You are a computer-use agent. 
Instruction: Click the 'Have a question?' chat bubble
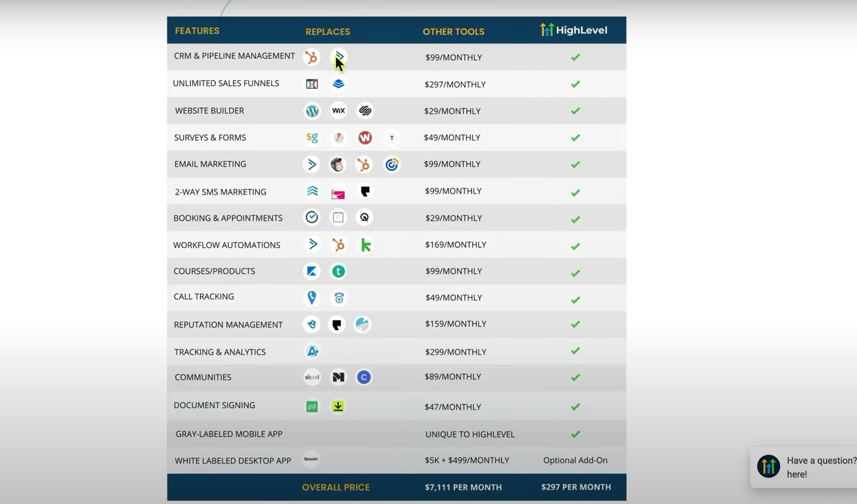coord(804,467)
